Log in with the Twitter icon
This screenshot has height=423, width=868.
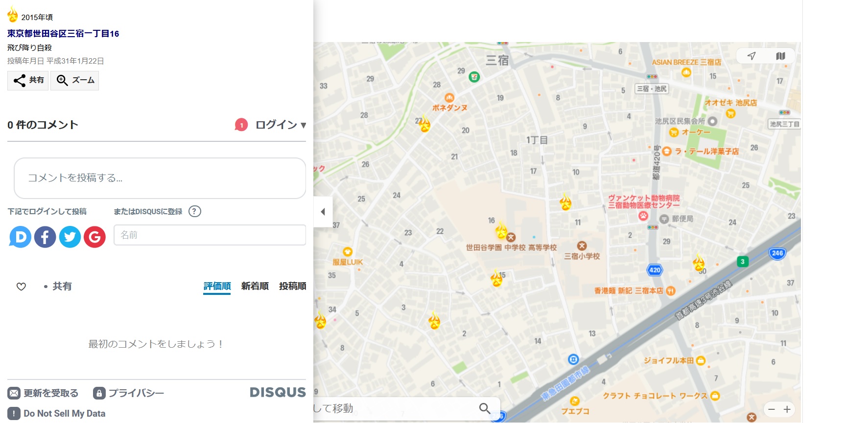(x=70, y=237)
